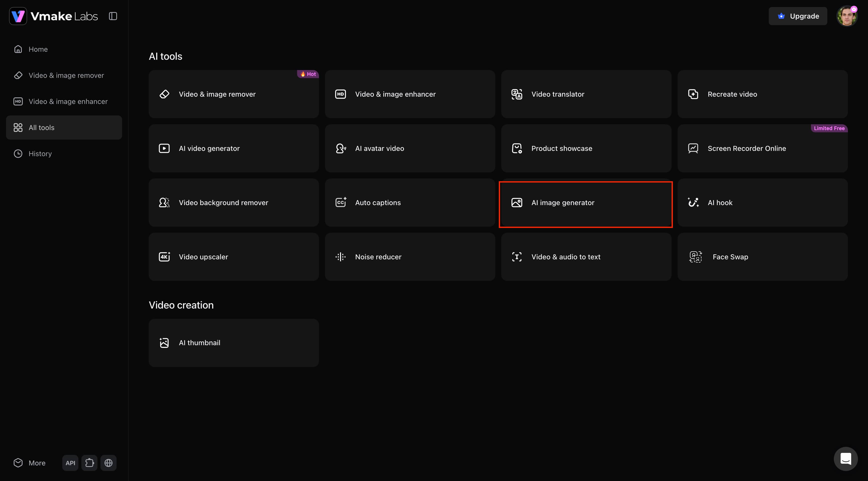
Task: Expand the More menu
Action: pyautogui.click(x=30, y=463)
